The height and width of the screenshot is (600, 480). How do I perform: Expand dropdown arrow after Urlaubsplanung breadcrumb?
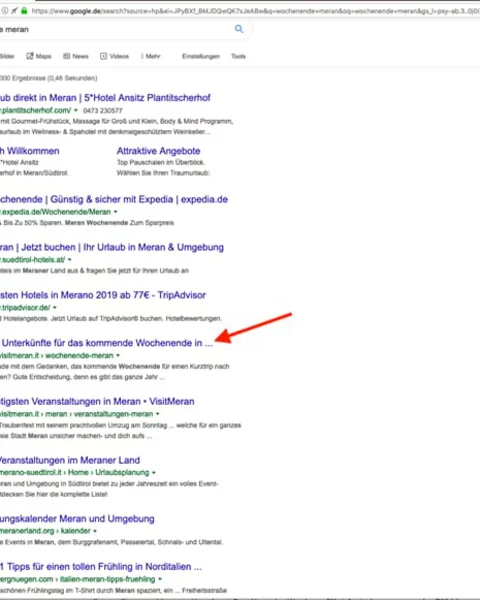[x=153, y=473]
